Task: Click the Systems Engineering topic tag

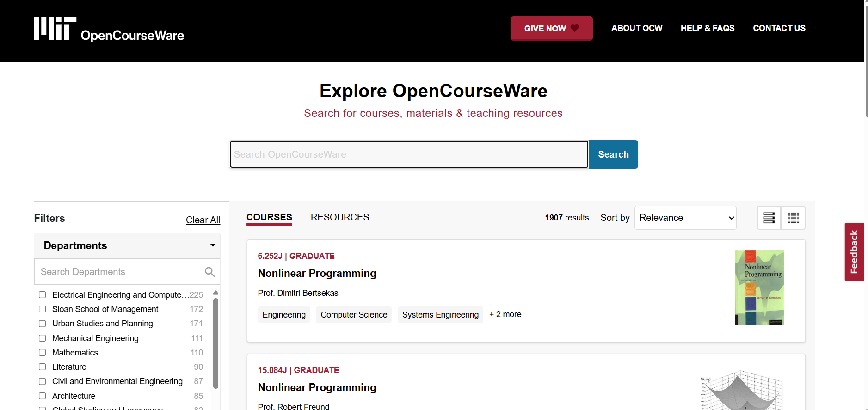Action: (x=440, y=315)
